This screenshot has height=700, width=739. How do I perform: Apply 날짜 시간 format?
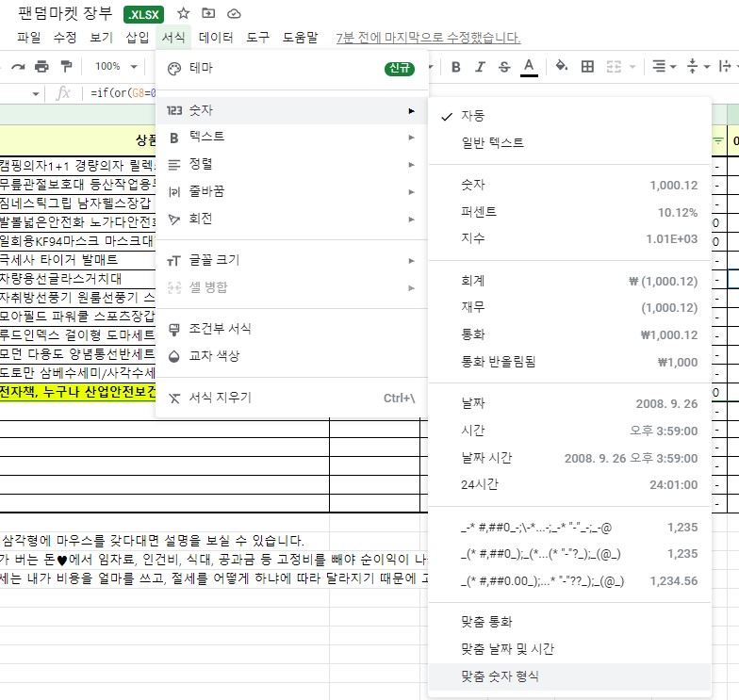[x=569, y=458]
